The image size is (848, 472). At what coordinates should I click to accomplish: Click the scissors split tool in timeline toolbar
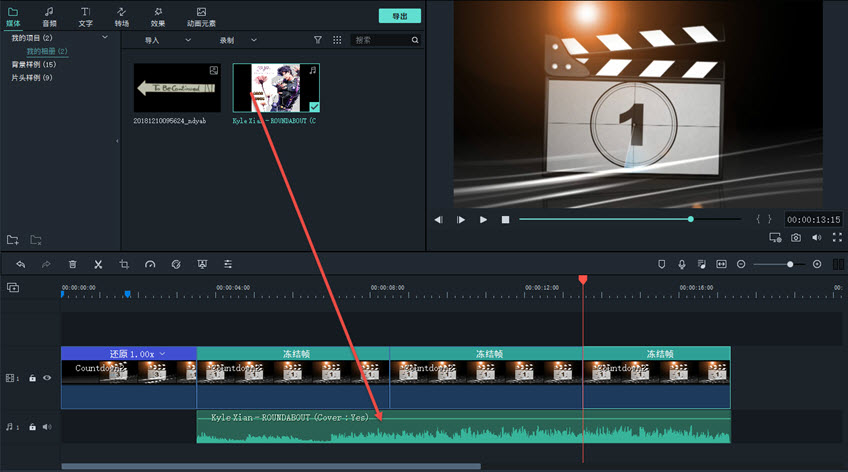(x=98, y=264)
